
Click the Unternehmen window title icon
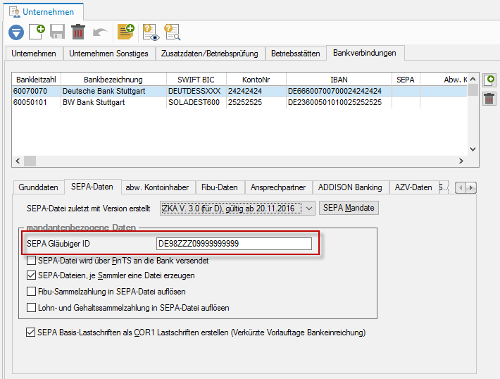(x=14, y=12)
